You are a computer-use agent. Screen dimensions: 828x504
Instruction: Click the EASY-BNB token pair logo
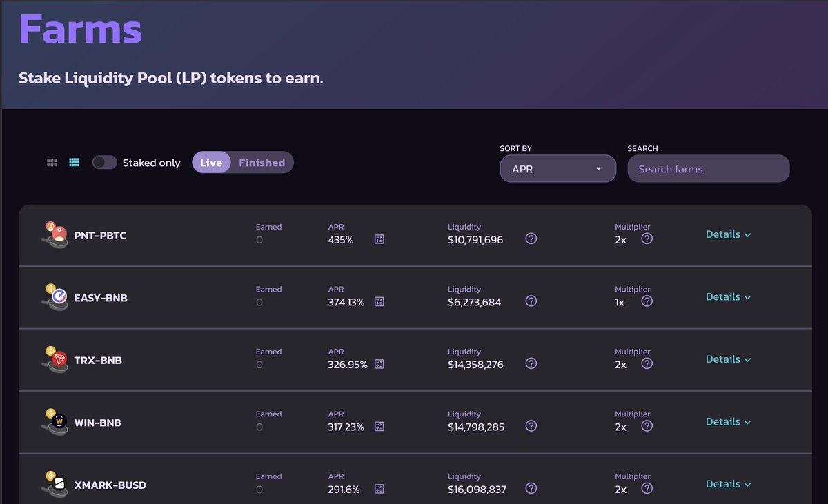[x=55, y=296]
